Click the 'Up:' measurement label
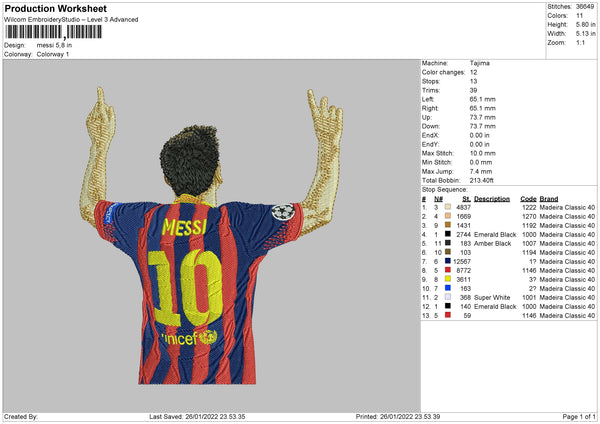 (426, 117)
